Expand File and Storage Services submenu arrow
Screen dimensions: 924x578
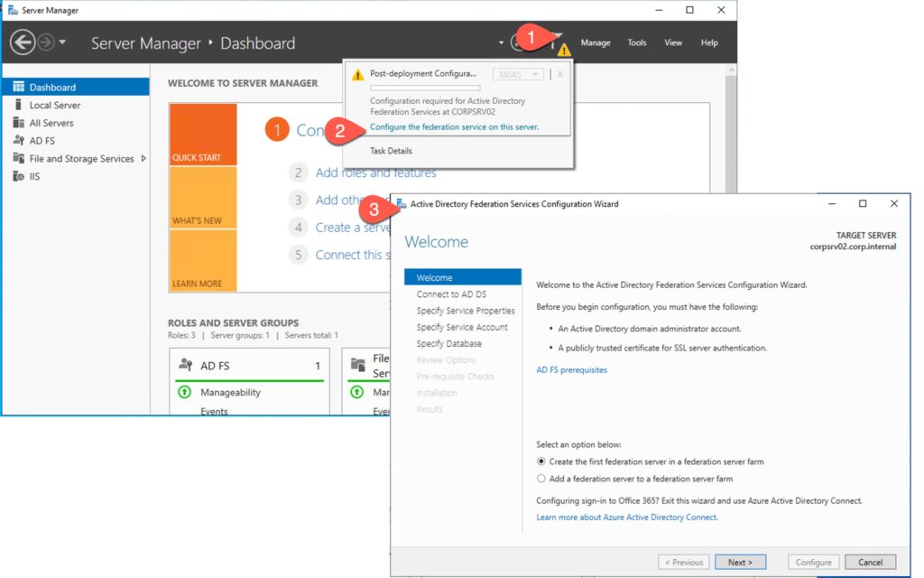pos(143,159)
